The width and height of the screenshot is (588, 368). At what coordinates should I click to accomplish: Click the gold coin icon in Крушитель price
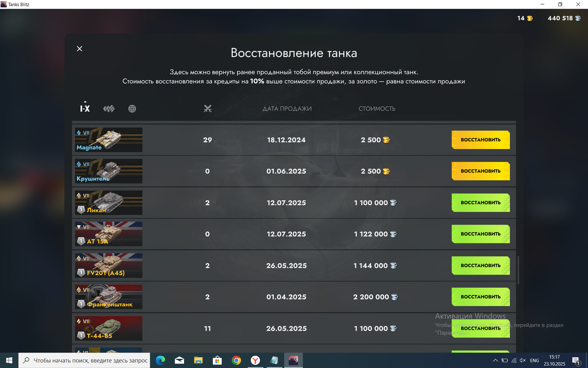[386, 171]
